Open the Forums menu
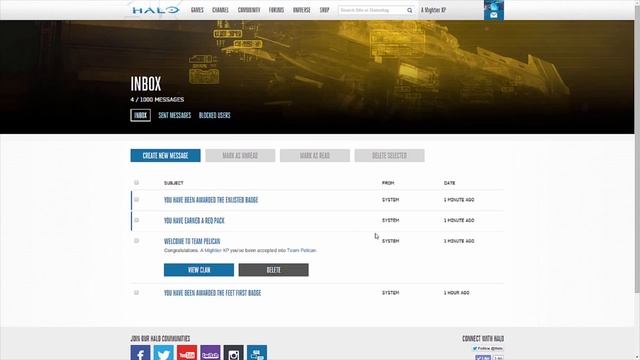640x360 pixels. click(x=276, y=10)
